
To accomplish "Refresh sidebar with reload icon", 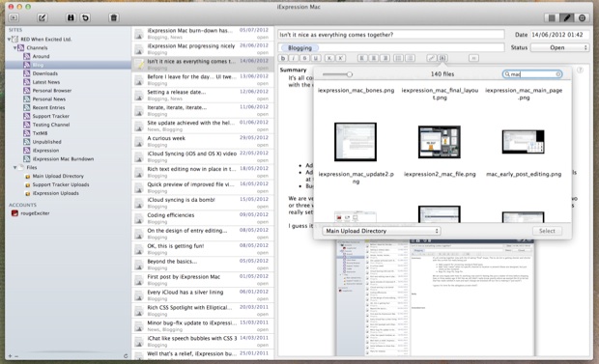I will click(x=126, y=356).
